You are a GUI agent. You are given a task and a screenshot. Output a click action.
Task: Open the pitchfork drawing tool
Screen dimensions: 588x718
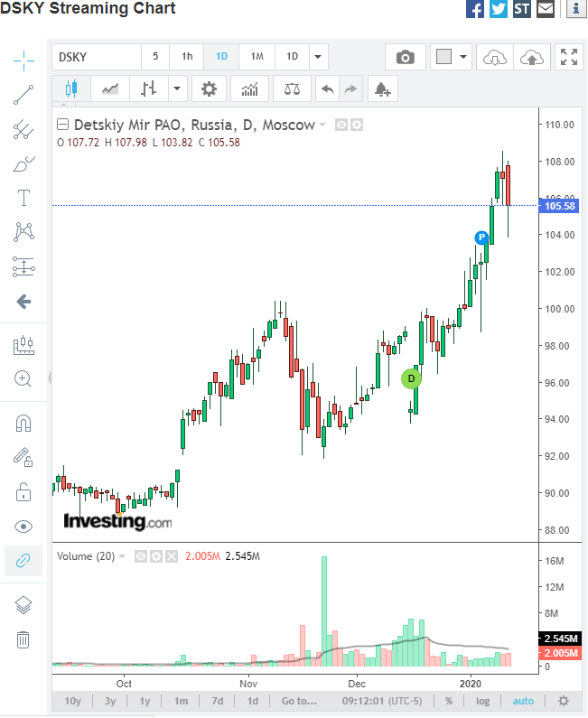pos(23,129)
